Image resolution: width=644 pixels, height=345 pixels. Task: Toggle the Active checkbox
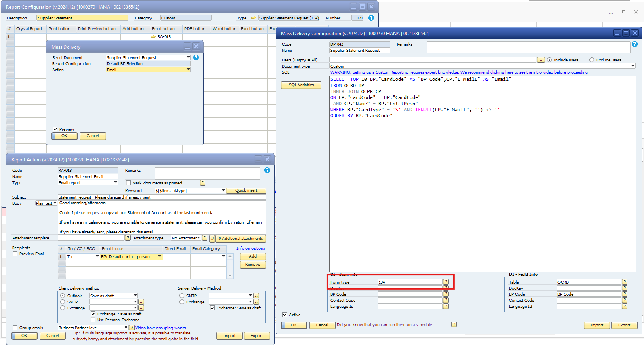285,315
